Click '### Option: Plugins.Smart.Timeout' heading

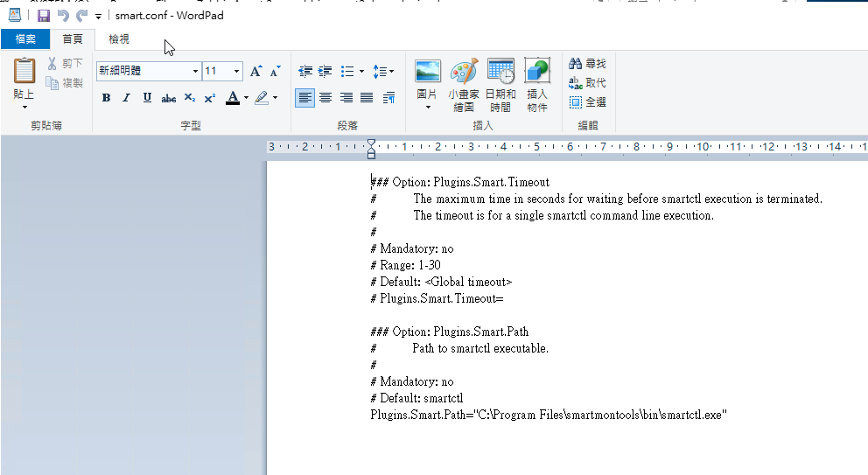pyautogui.click(x=460, y=182)
